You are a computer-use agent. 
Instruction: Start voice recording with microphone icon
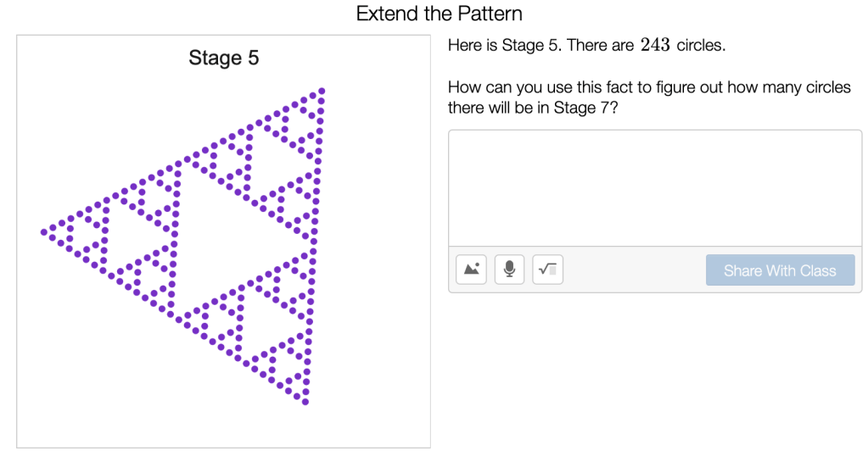pos(509,270)
